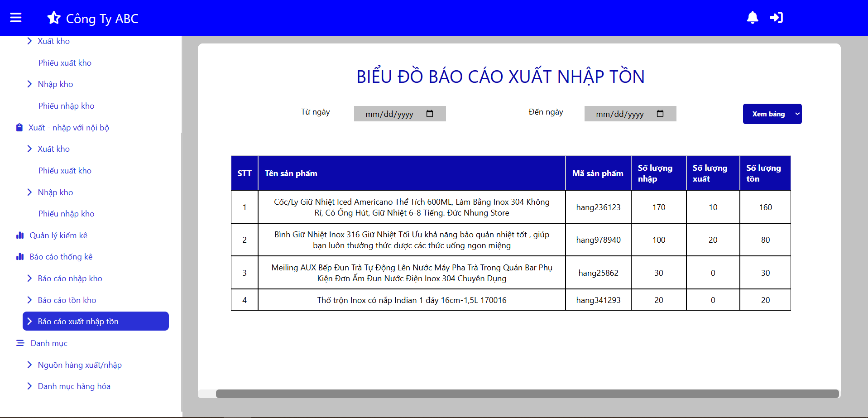Expand chevron of Nhập kho under internal section
The width and height of the screenshot is (868, 418).
(x=29, y=192)
